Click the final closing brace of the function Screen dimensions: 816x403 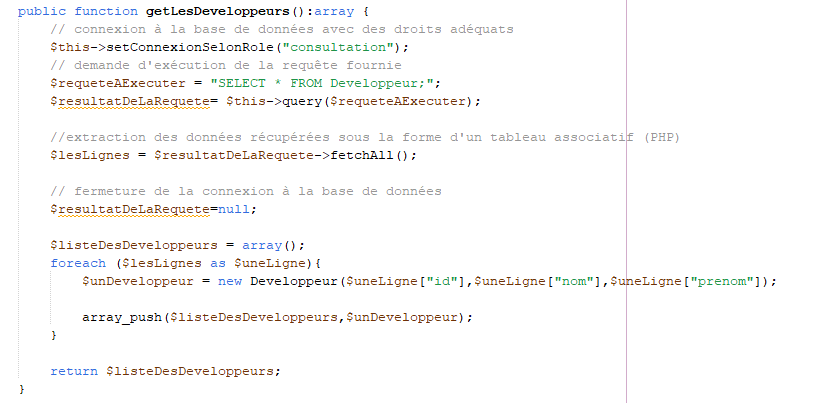pos(21,389)
